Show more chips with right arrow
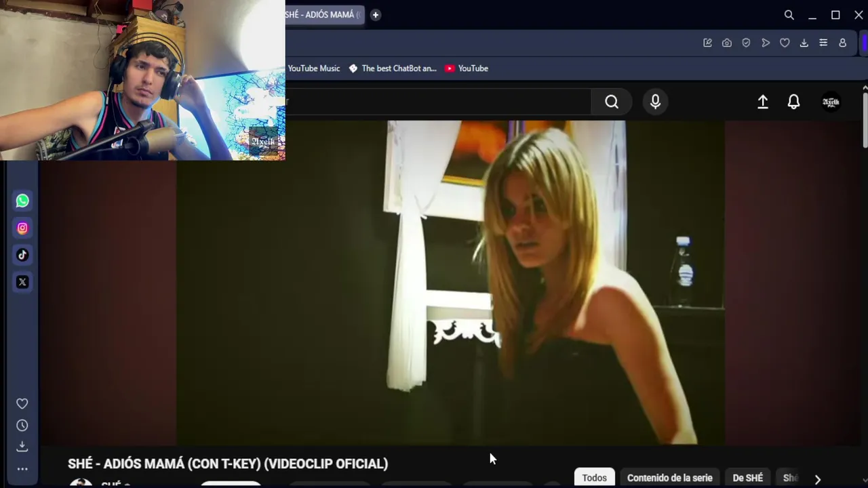868x488 pixels. (x=817, y=479)
